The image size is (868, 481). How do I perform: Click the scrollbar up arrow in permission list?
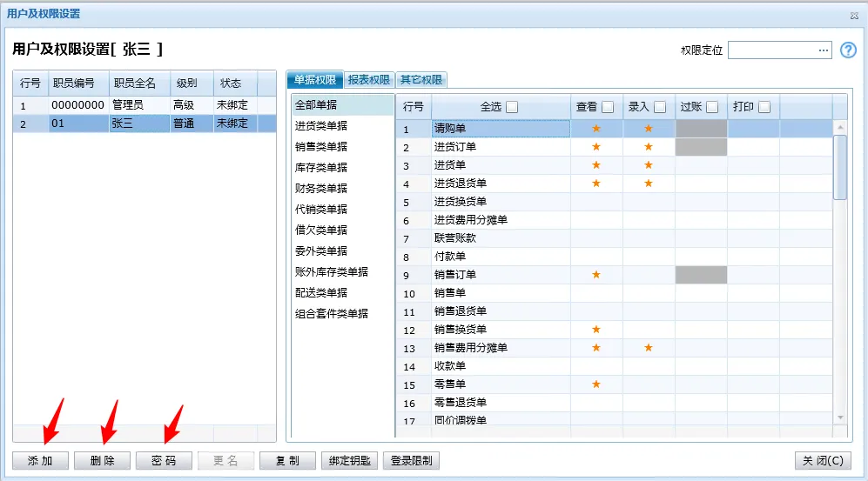pyautogui.click(x=840, y=128)
